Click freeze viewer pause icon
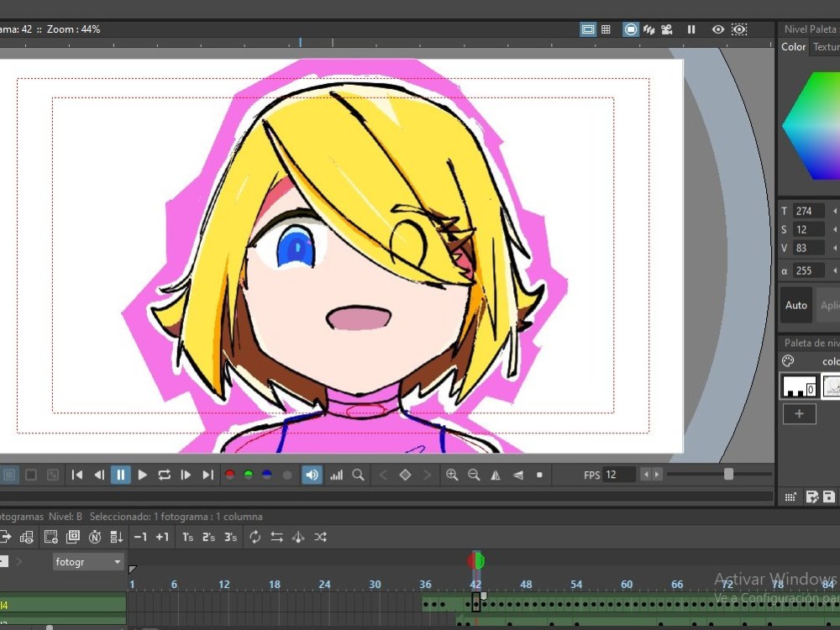Image resolution: width=840 pixels, height=630 pixels. tap(691, 29)
